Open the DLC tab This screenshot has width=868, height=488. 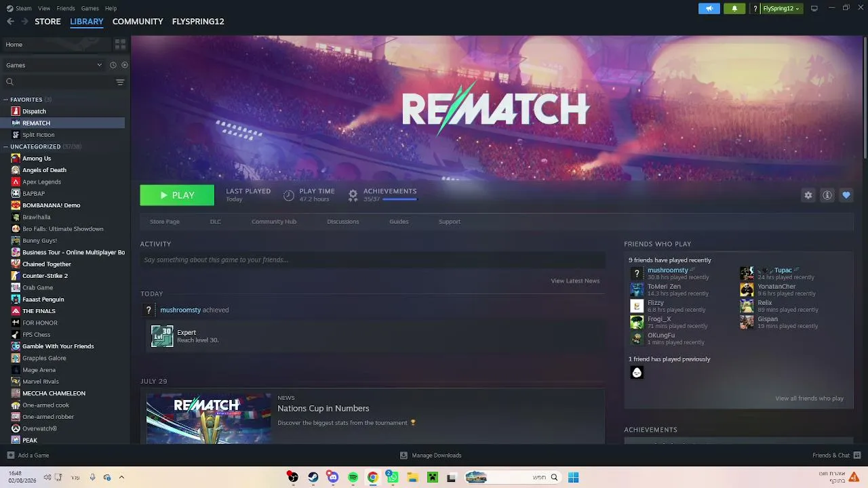click(216, 222)
